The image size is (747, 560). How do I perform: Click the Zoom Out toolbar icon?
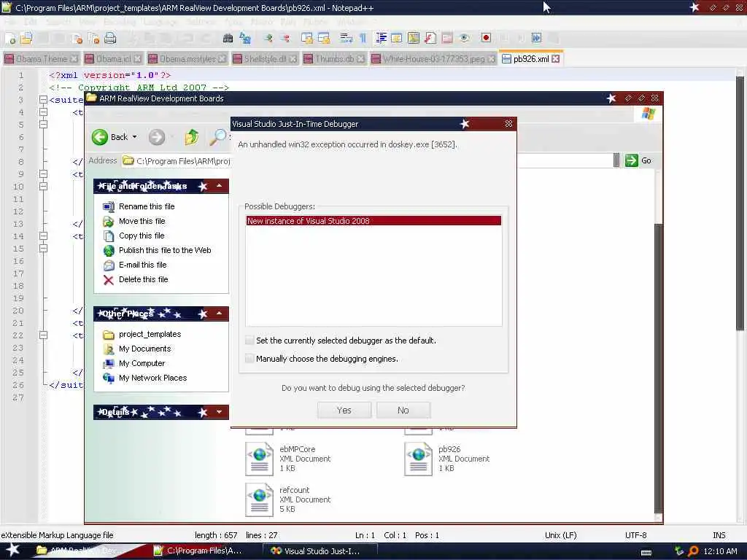click(x=285, y=39)
